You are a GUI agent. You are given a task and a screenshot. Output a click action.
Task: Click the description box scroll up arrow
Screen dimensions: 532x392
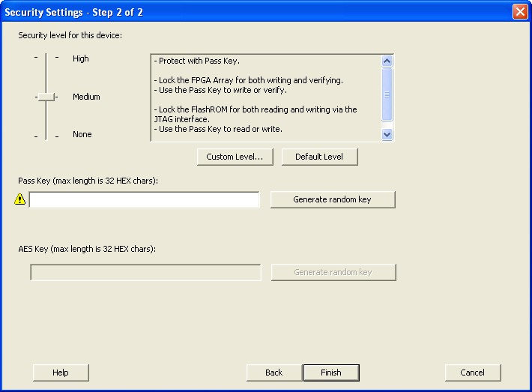tap(387, 61)
